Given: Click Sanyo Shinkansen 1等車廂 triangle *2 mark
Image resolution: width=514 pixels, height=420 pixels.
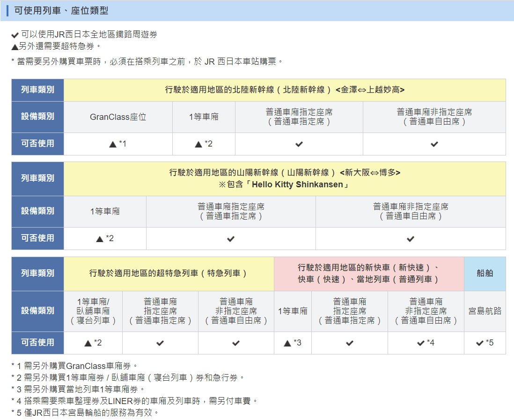Looking at the screenshot, I should click(x=104, y=239).
